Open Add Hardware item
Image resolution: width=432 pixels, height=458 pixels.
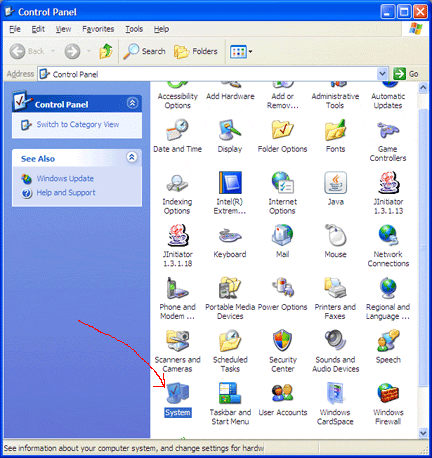(x=230, y=91)
